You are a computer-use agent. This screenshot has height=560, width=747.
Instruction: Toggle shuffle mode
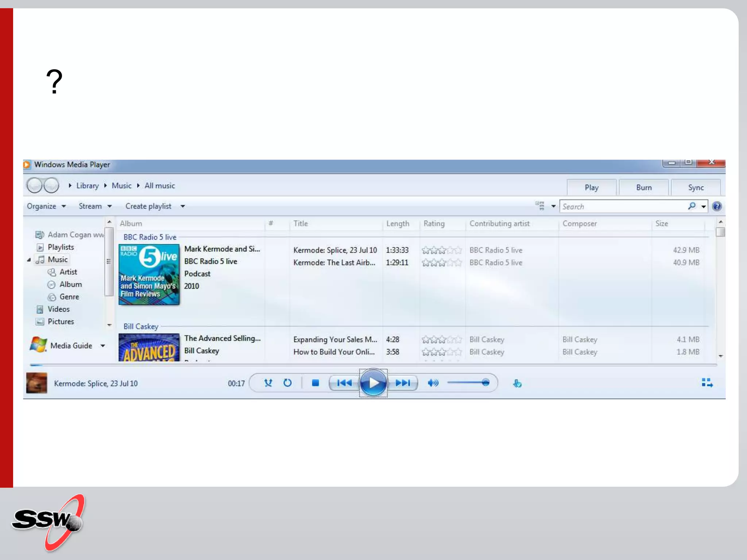[x=268, y=383]
